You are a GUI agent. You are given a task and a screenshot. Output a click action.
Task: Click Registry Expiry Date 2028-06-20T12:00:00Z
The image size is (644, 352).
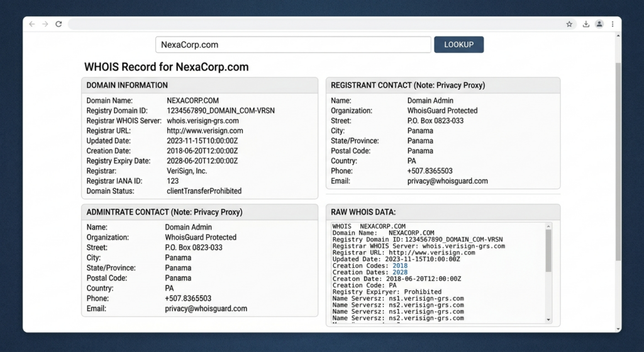[x=202, y=161]
